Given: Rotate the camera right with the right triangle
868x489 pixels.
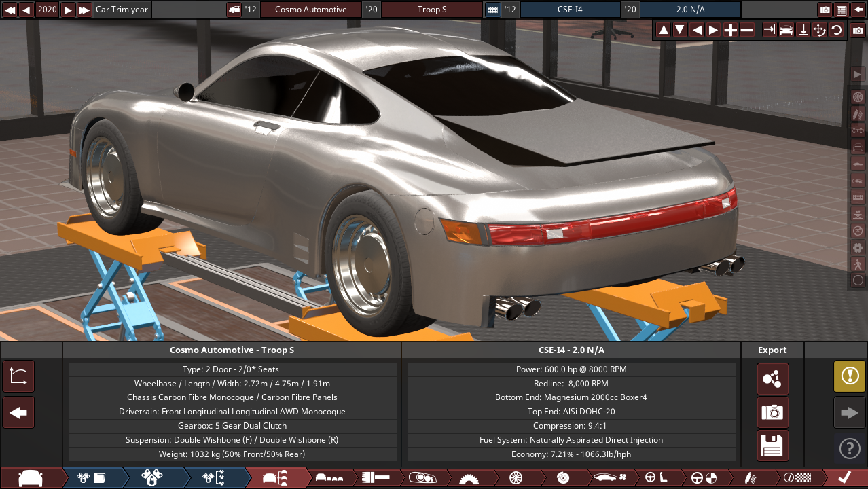Looking at the screenshot, I should [x=713, y=30].
